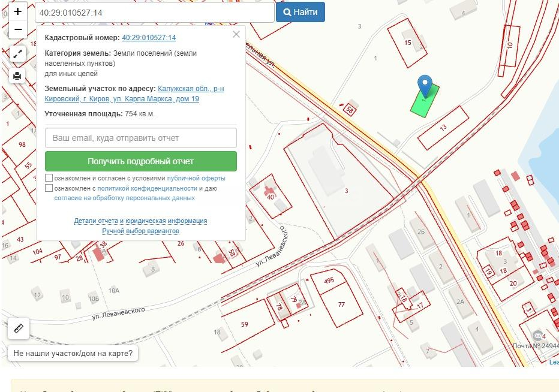Check the public offer agreement box
Viewport: 559px width, 392px height.
click(49, 178)
